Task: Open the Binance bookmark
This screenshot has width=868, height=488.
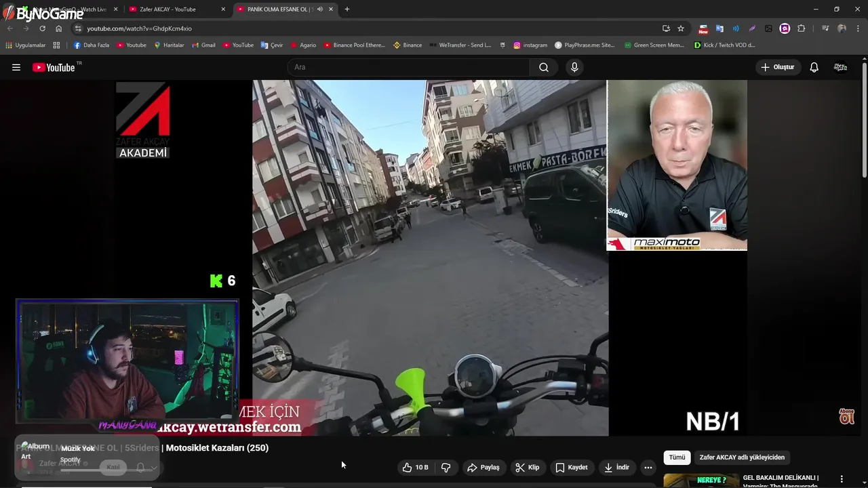Action: click(408, 45)
